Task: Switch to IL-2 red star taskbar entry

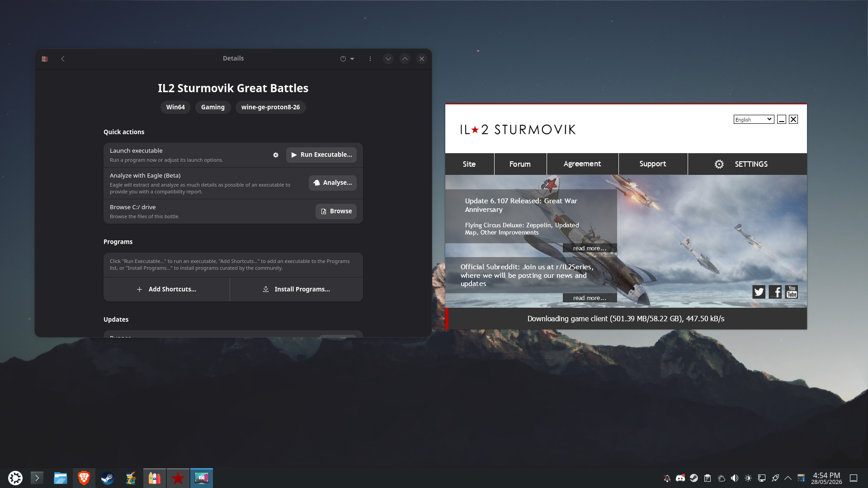Action: (178, 478)
